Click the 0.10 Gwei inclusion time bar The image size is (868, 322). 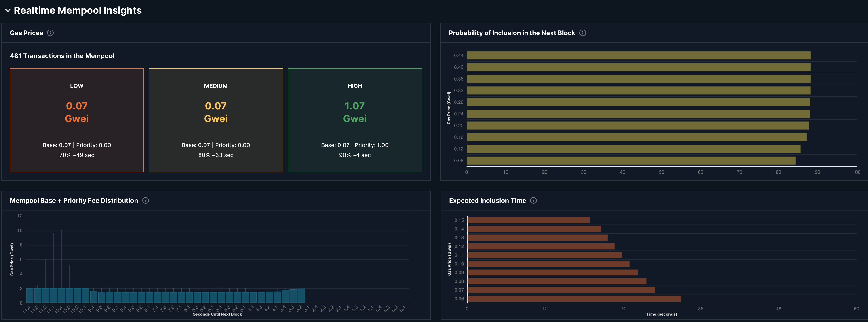(548, 264)
